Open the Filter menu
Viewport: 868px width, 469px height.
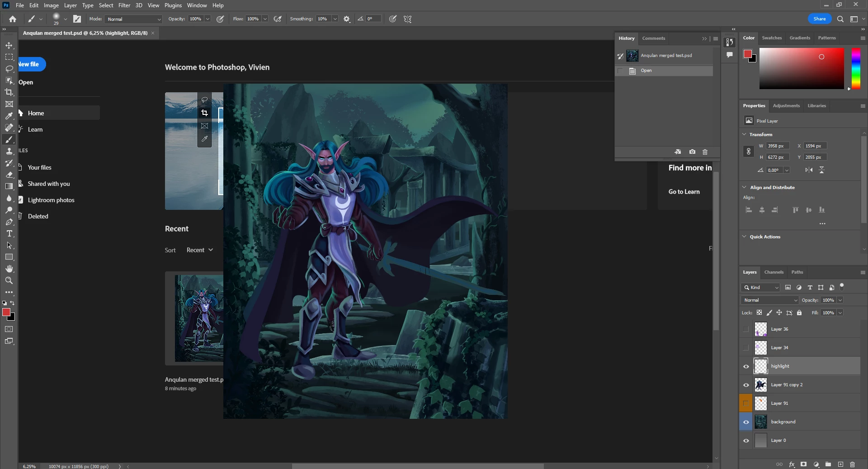pos(124,5)
